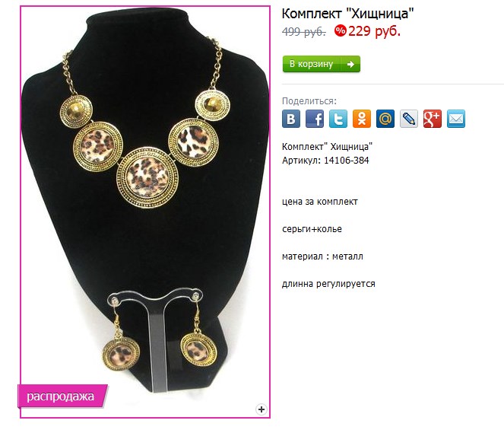Share on LiveJournal pencil icon

409,119
